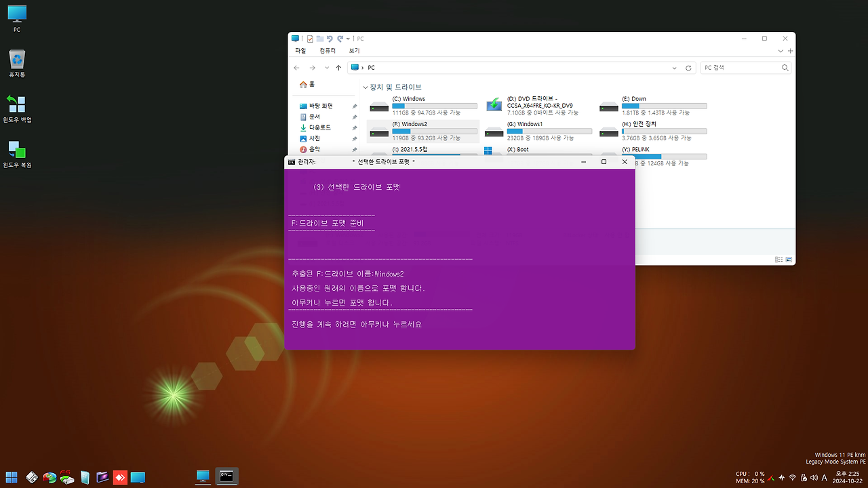This screenshot has height=488, width=868.
Task: Click the audio waveform tray icon
Action: click(782, 478)
